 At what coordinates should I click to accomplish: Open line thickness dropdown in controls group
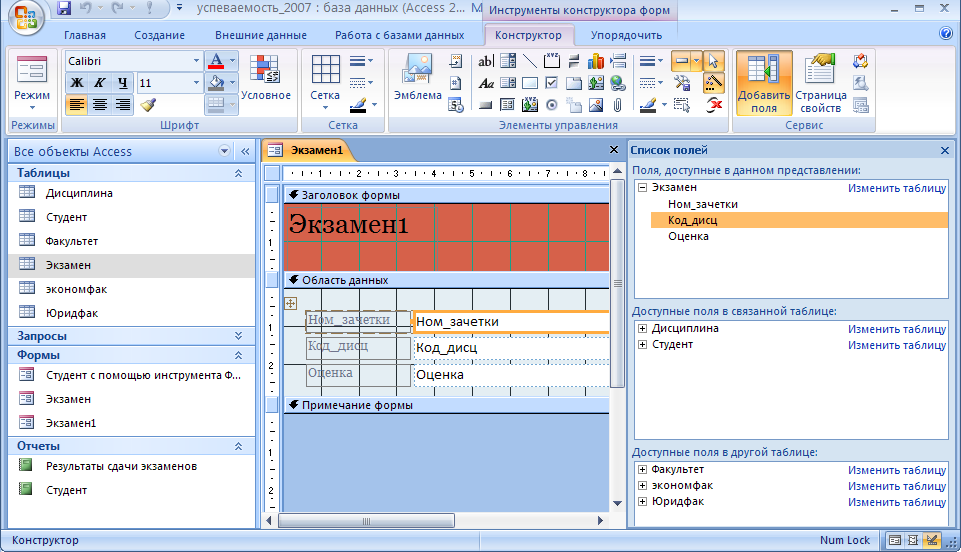651,61
